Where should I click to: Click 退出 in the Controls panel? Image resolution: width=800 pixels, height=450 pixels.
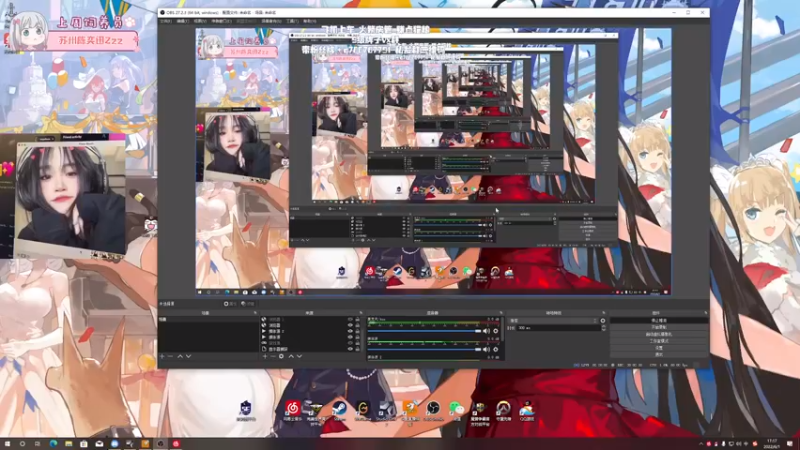pos(659,354)
